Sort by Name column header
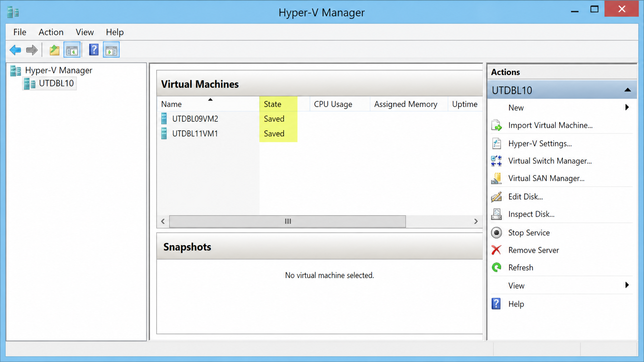Viewport: 644px width, 362px height. [208, 104]
